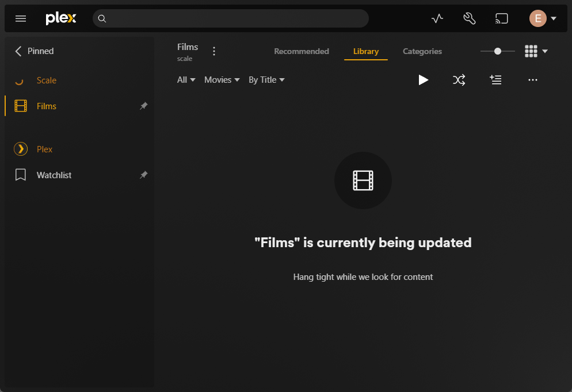Image resolution: width=572 pixels, height=392 pixels.
Task: Expand the view mode dropdown arrow
Action: tap(545, 51)
